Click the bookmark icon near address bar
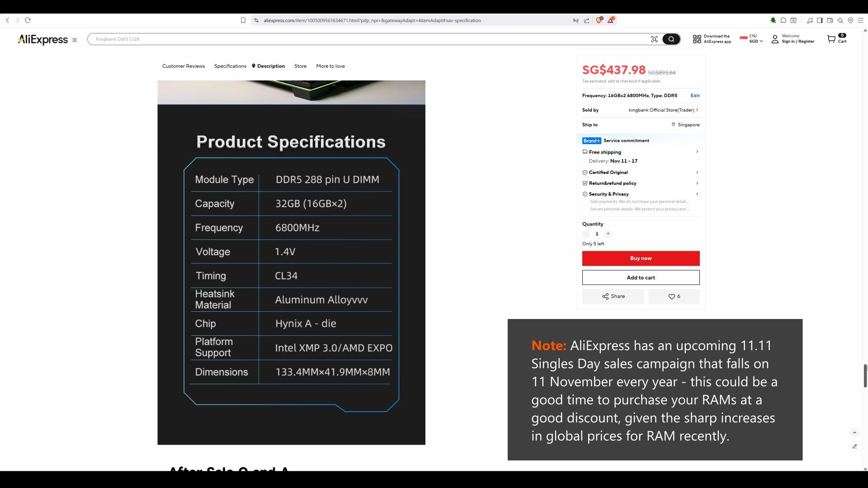The height and width of the screenshot is (488, 868). (243, 20)
